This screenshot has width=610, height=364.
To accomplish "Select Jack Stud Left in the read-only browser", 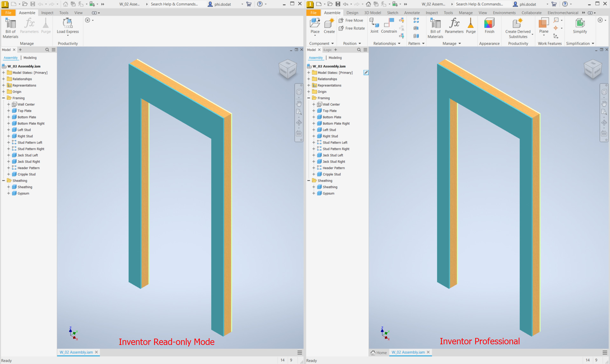I will [x=28, y=155].
